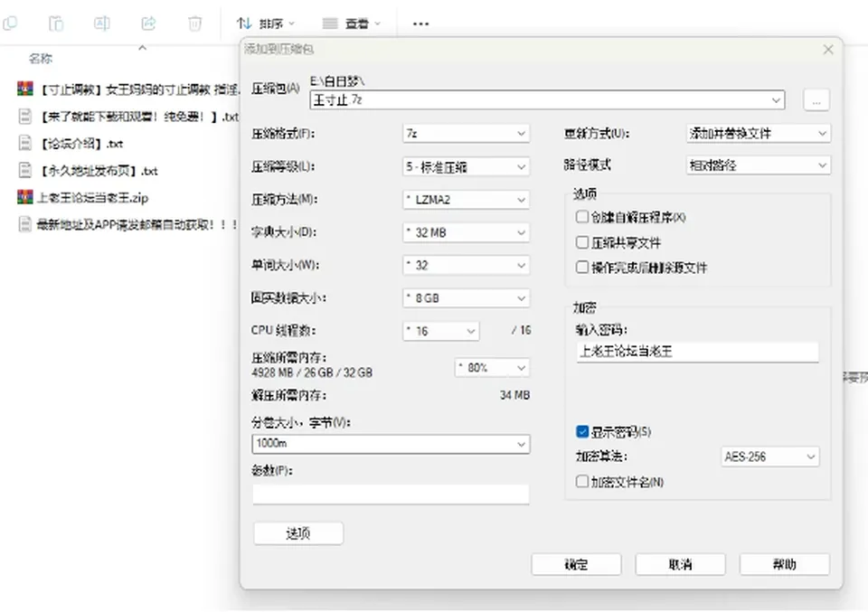This screenshot has width=868, height=612.
Task: Open the 压缩格式 dropdown showing 7z
Action: coord(467,134)
